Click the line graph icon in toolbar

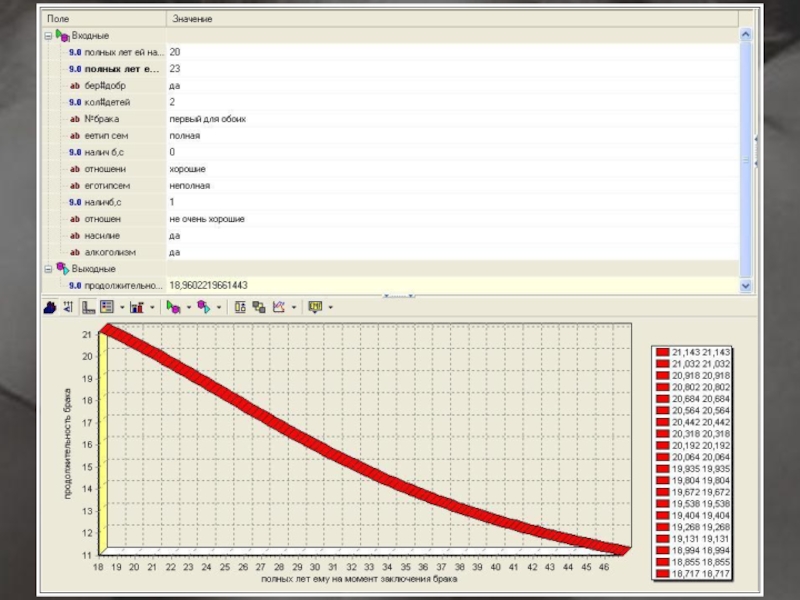coord(279,307)
